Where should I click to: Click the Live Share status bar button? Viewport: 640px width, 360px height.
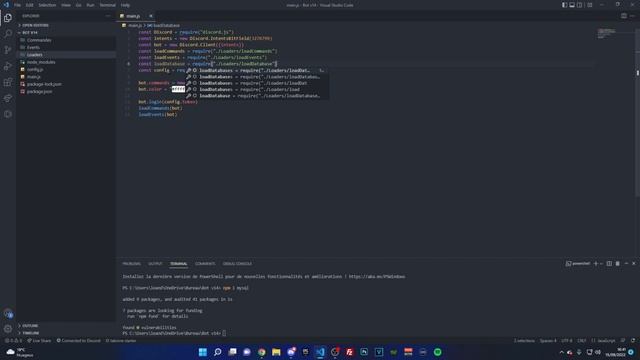[39, 340]
